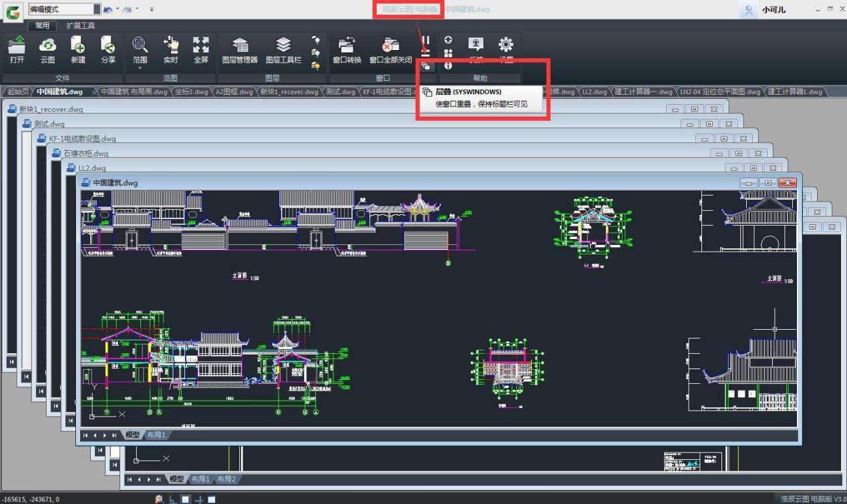Show the 图层工具栏 layer toolbar
Screen dimensions: 847x504
[x=283, y=49]
